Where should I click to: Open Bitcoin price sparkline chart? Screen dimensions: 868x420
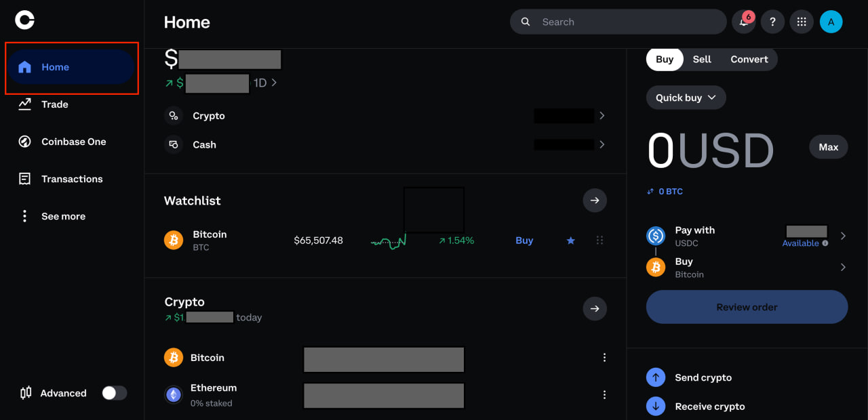[388, 241]
